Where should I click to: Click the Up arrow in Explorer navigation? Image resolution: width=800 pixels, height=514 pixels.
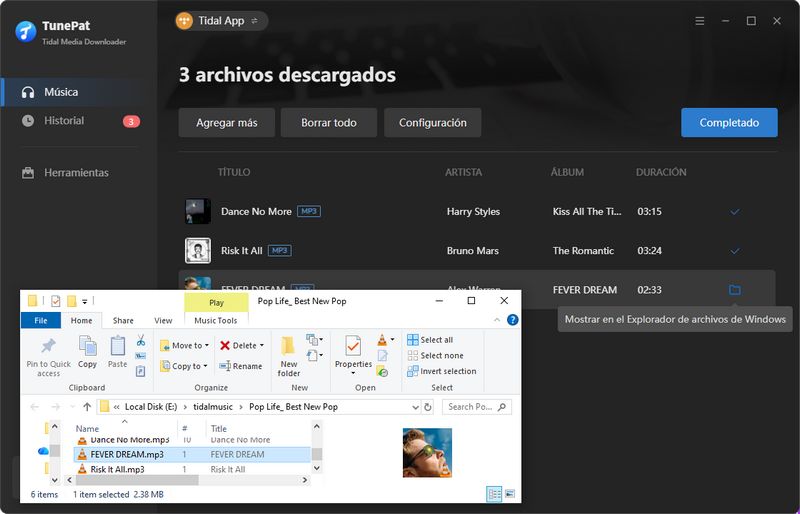coord(87,407)
